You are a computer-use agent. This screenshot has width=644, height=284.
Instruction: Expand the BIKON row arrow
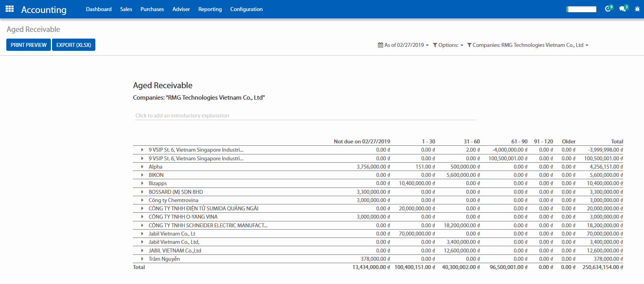tap(142, 175)
